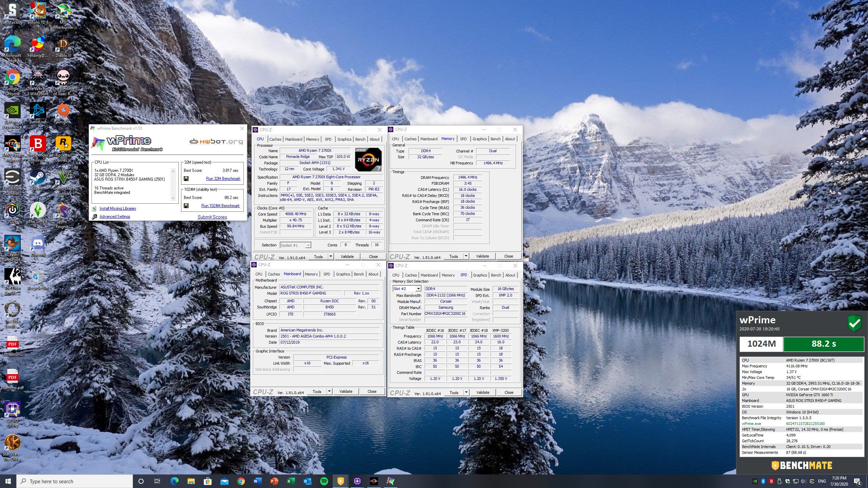Expand Tools arrow in CPU tab window

pyautogui.click(x=331, y=257)
